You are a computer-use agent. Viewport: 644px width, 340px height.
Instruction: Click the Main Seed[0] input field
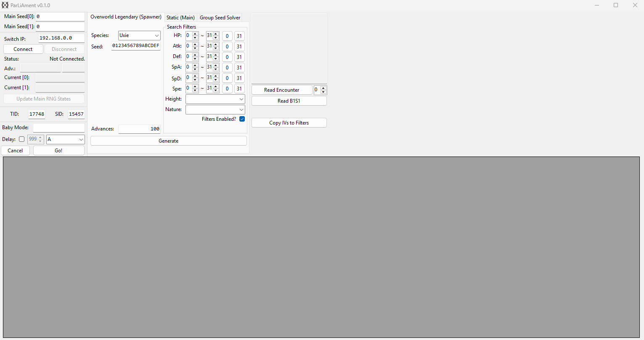tap(60, 16)
